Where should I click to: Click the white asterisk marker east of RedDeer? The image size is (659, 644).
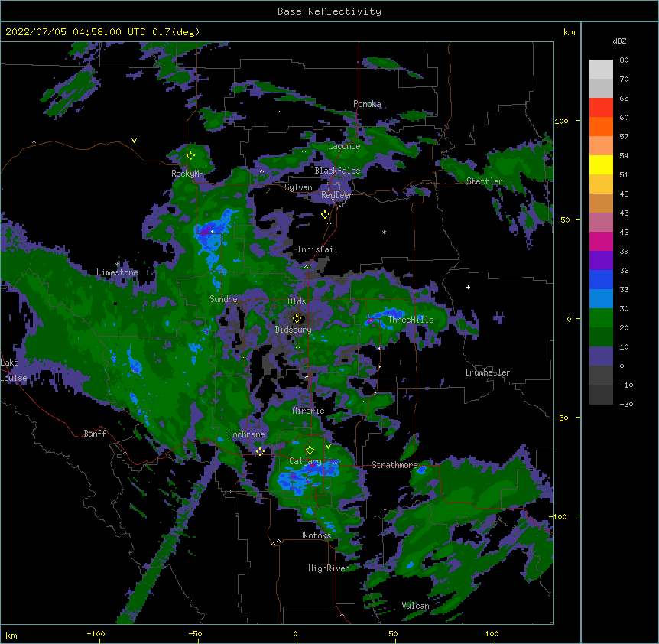pyautogui.click(x=384, y=232)
